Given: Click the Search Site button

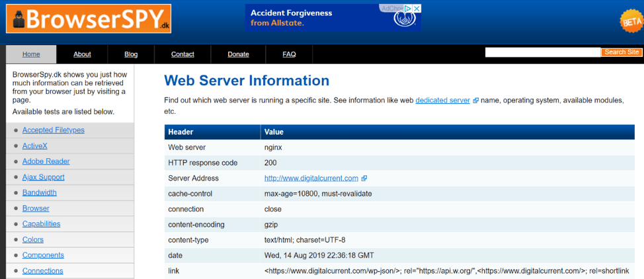Looking at the screenshot, I should click(x=622, y=52).
